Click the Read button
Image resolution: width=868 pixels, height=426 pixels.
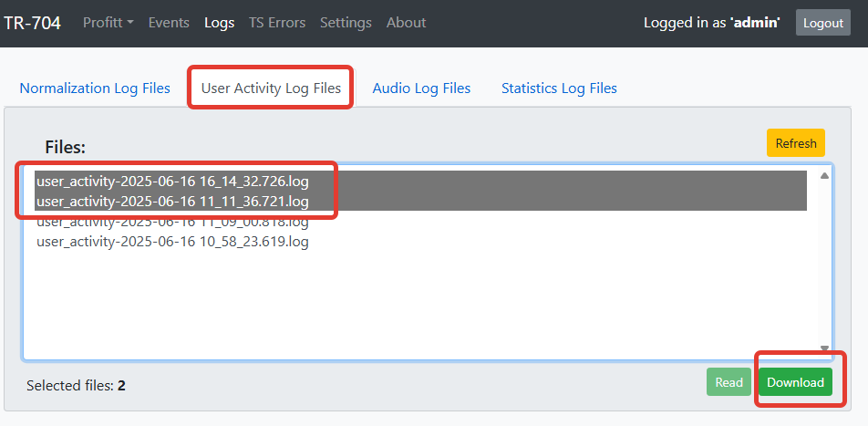click(x=728, y=381)
